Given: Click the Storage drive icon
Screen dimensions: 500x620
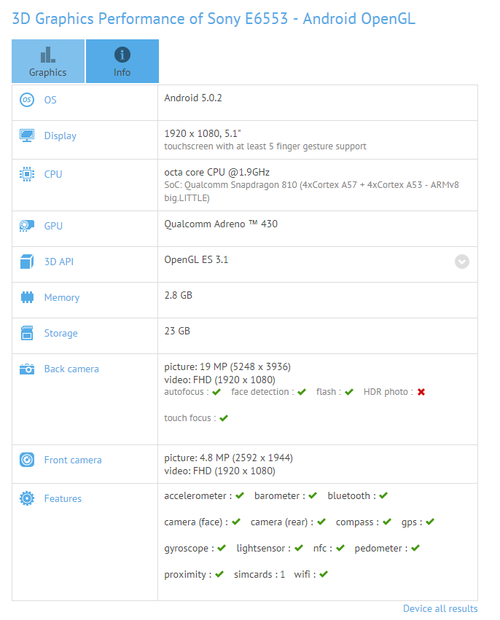Looking at the screenshot, I should pyautogui.click(x=27, y=333).
